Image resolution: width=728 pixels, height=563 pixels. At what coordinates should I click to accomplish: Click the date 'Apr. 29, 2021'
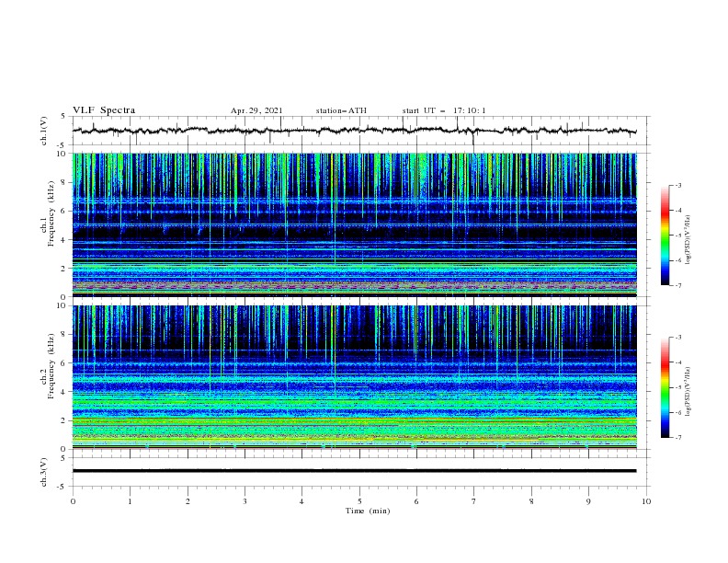pyautogui.click(x=256, y=110)
